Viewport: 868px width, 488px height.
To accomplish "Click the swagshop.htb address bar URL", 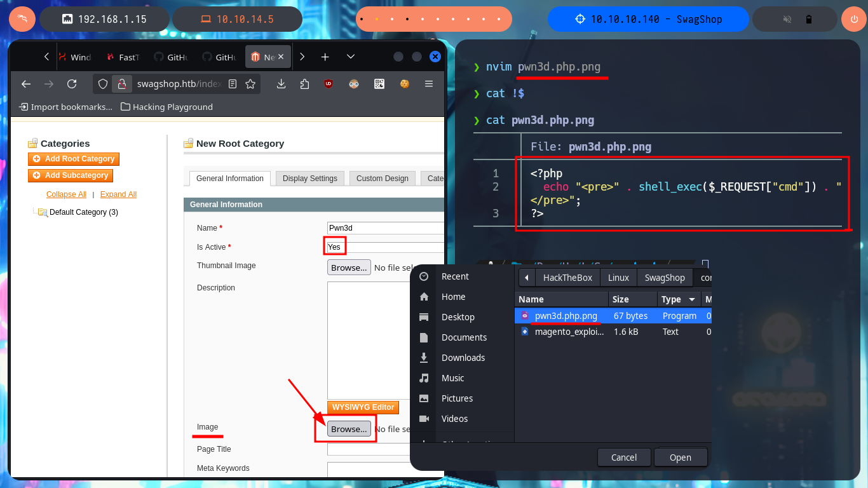I will tap(178, 84).
